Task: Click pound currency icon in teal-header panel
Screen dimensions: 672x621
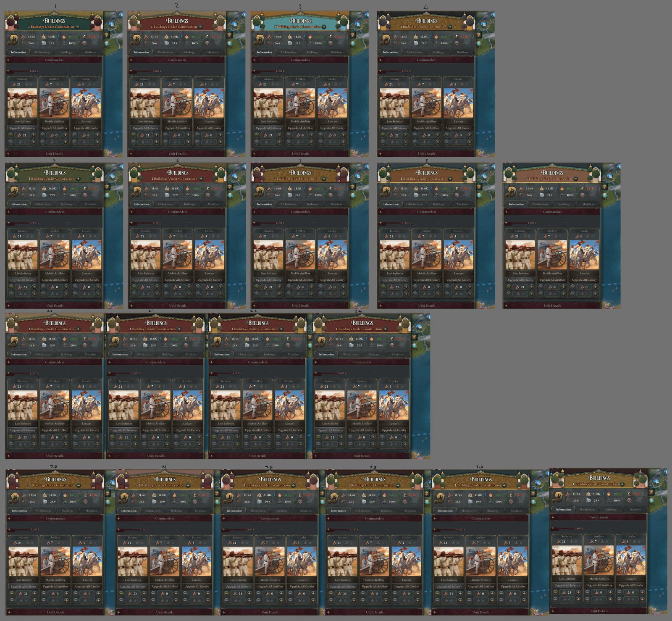Action: 331,37
